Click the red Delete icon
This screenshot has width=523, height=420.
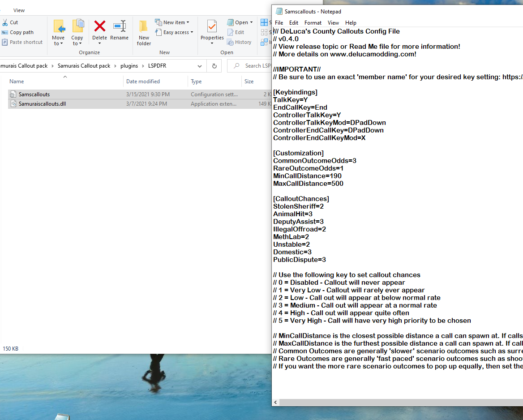pos(100,26)
